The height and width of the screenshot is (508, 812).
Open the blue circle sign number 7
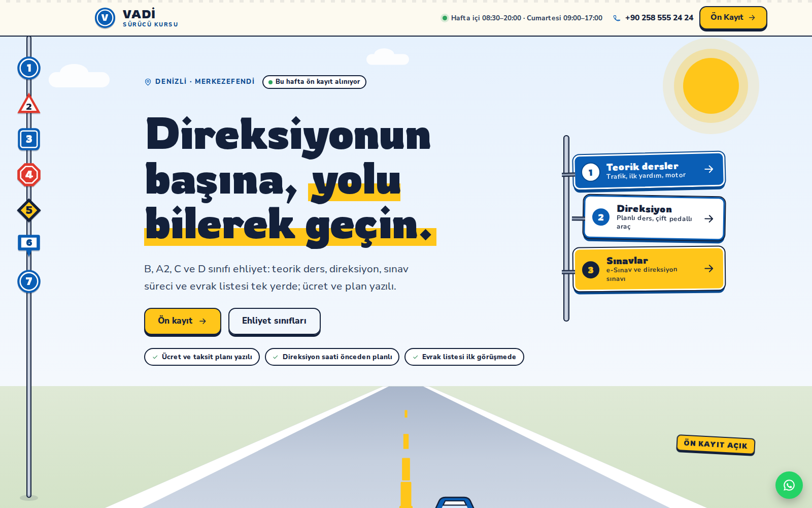point(29,281)
